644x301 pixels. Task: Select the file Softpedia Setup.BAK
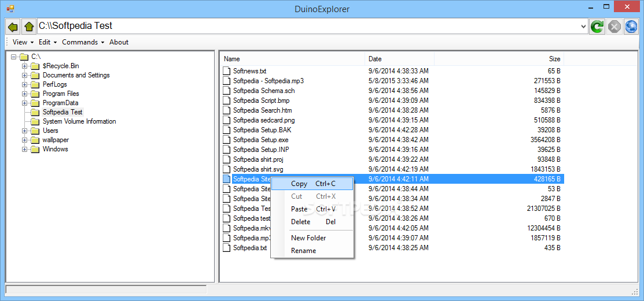(x=262, y=130)
